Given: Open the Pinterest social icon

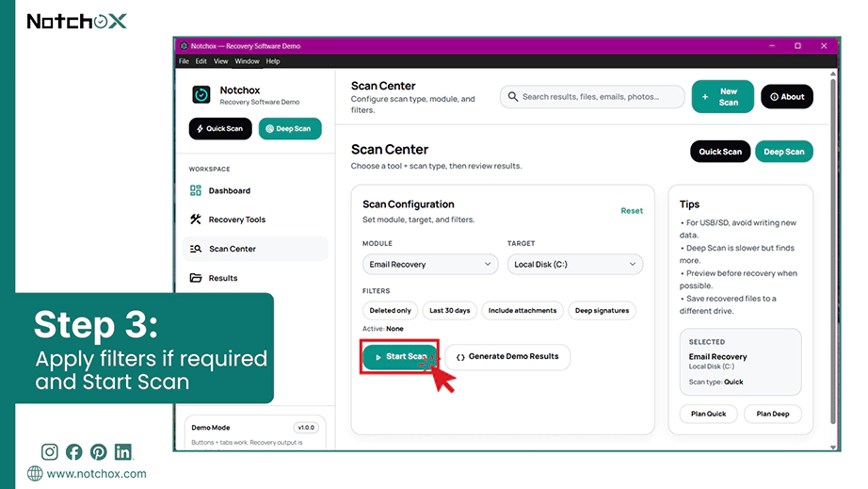Looking at the screenshot, I should pyautogui.click(x=99, y=452).
